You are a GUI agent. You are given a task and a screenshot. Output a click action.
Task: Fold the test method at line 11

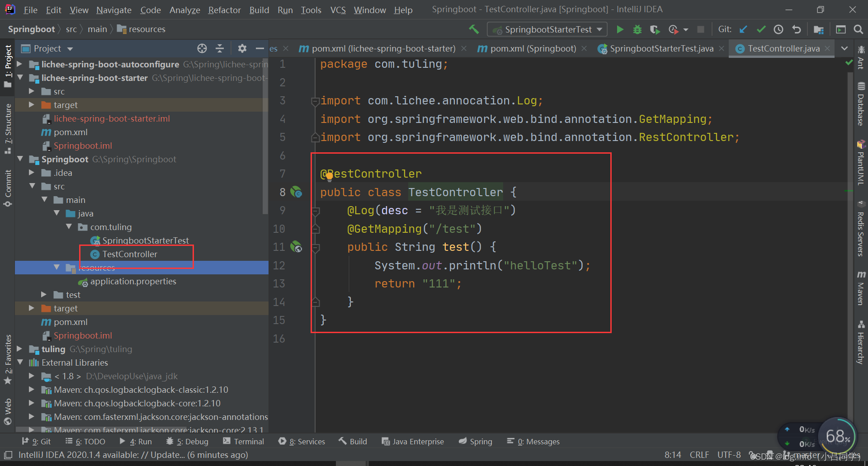click(x=316, y=248)
